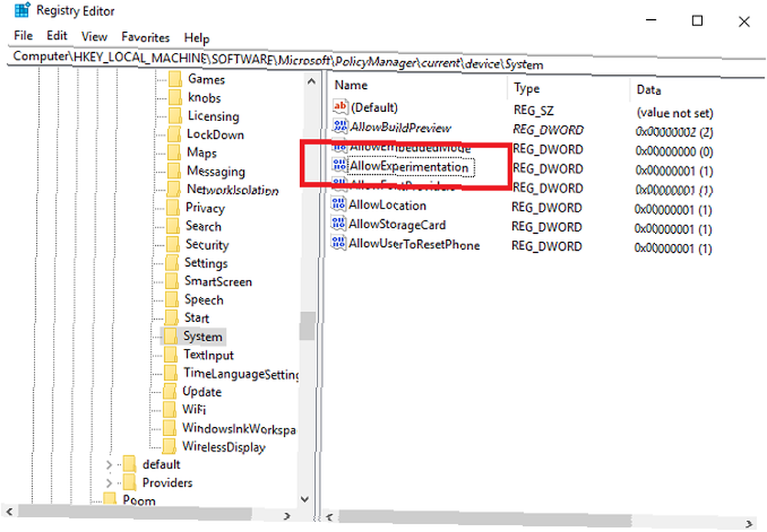Select the AllowExperimentation value name

coord(410,167)
